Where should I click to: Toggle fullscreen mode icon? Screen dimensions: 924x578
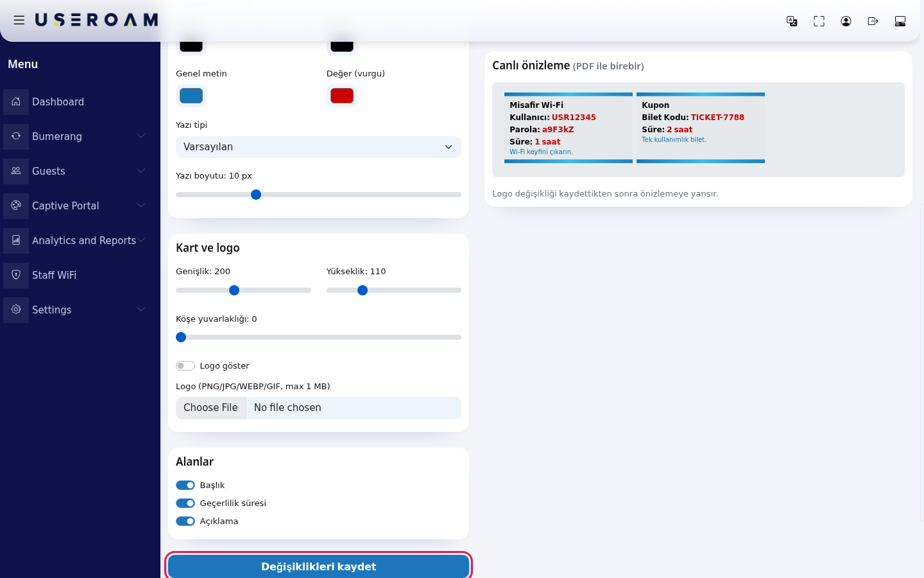point(819,21)
